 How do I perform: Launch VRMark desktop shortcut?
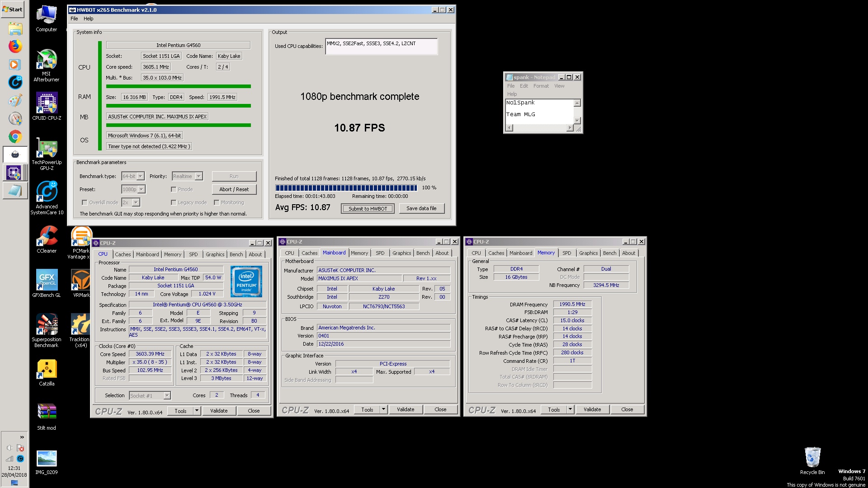(81, 283)
